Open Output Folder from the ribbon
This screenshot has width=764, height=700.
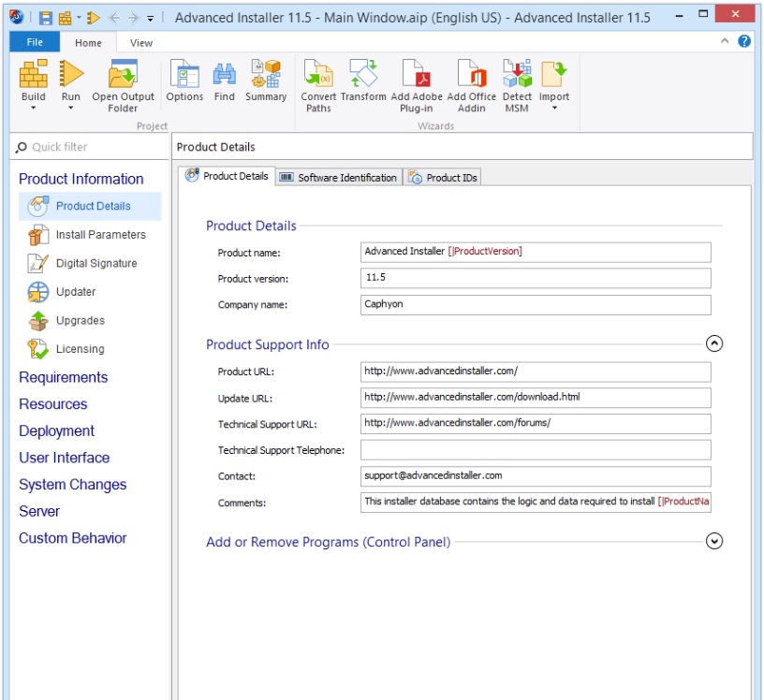coord(123,86)
